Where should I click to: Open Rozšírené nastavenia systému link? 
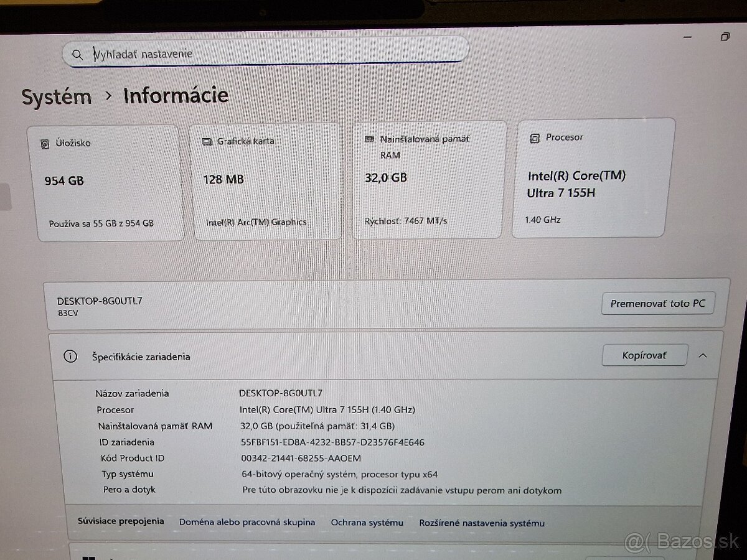[482, 523]
